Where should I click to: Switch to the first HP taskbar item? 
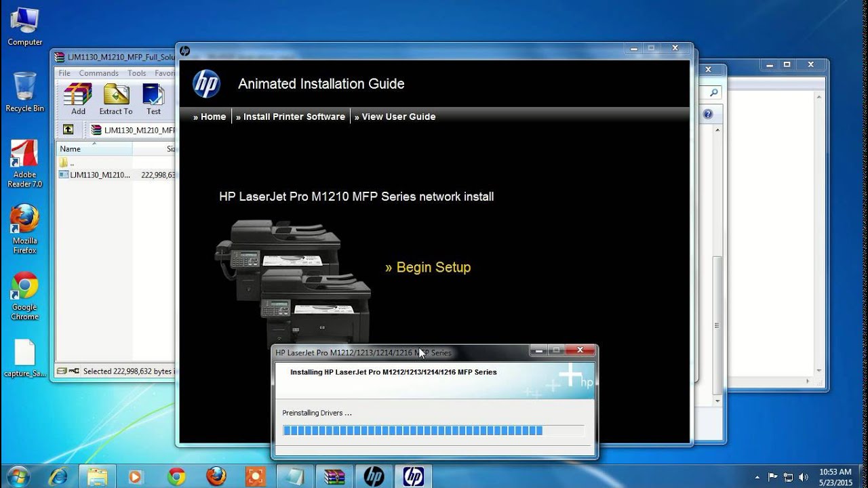374,476
